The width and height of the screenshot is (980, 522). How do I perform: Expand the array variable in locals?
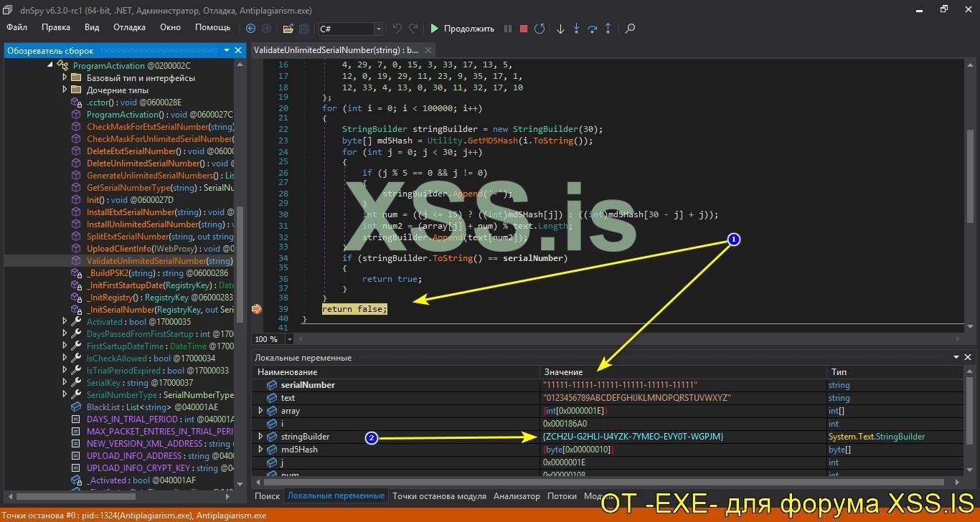[260, 411]
